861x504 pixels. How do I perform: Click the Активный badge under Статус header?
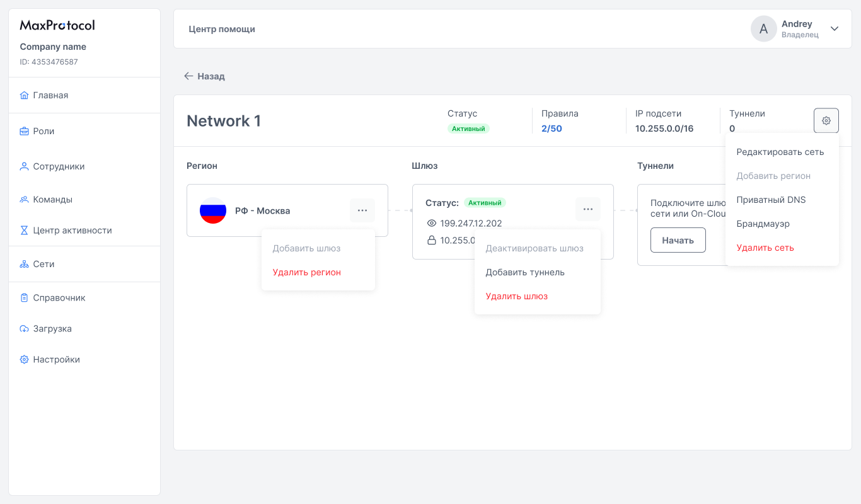pos(468,129)
